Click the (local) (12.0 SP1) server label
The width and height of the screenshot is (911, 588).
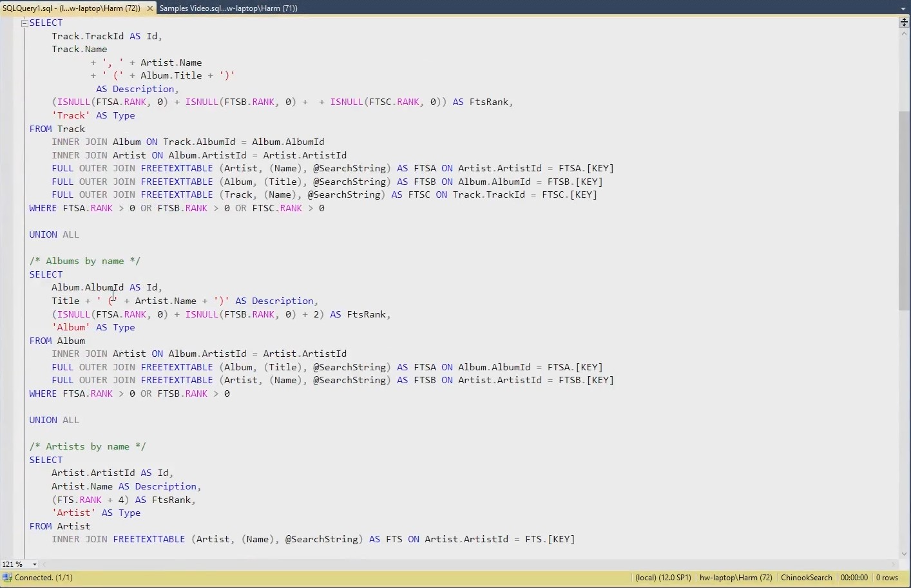pyautogui.click(x=662, y=578)
